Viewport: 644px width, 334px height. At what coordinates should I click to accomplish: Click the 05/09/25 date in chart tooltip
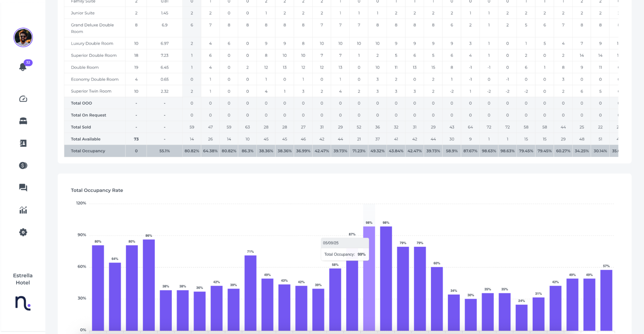pyautogui.click(x=331, y=243)
